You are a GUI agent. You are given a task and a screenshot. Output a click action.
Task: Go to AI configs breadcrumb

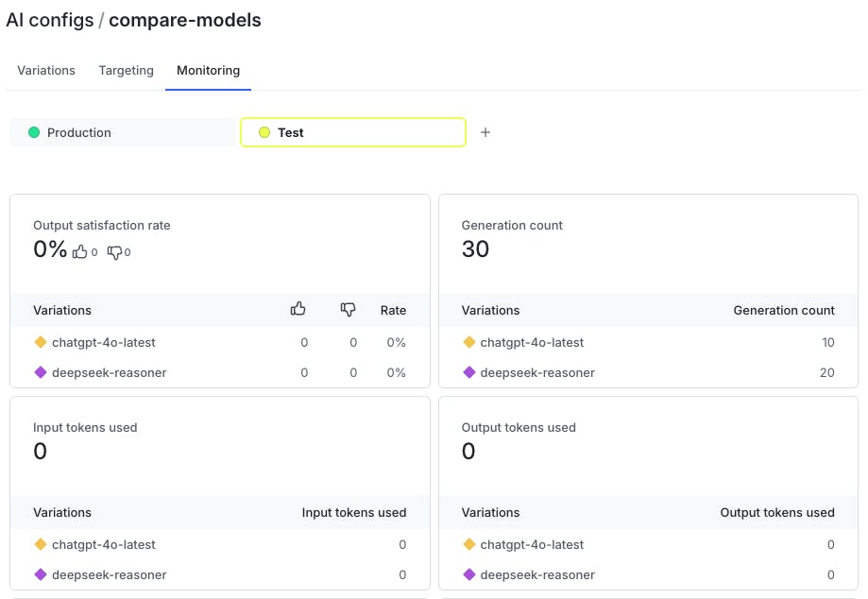click(x=48, y=20)
